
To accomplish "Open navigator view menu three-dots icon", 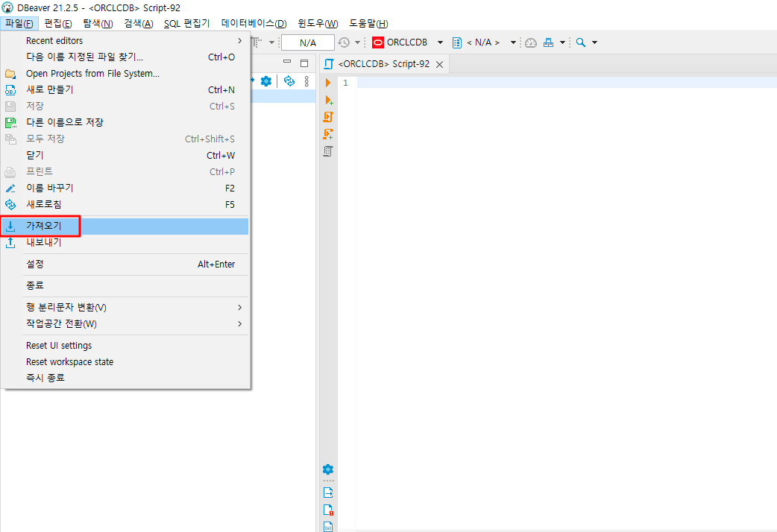I will click(306, 81).
